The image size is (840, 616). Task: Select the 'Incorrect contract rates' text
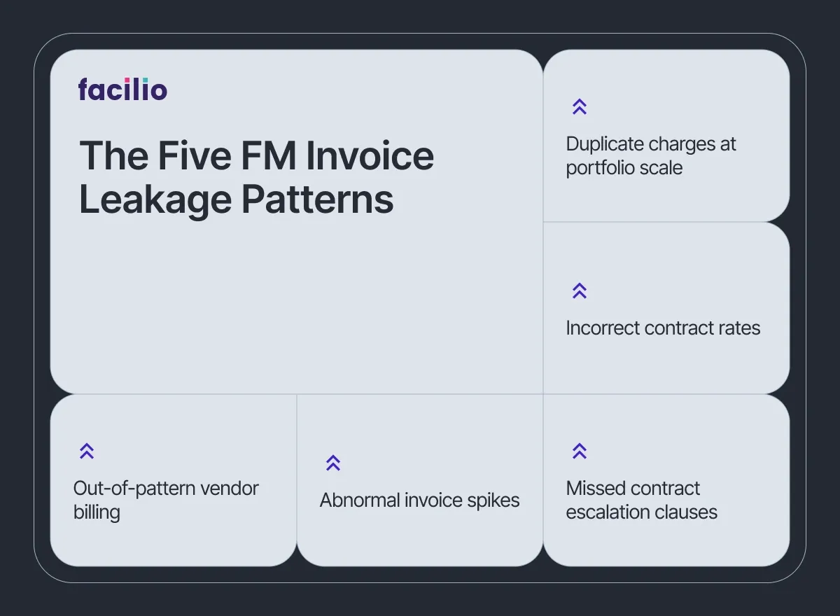tap(662, 328)
